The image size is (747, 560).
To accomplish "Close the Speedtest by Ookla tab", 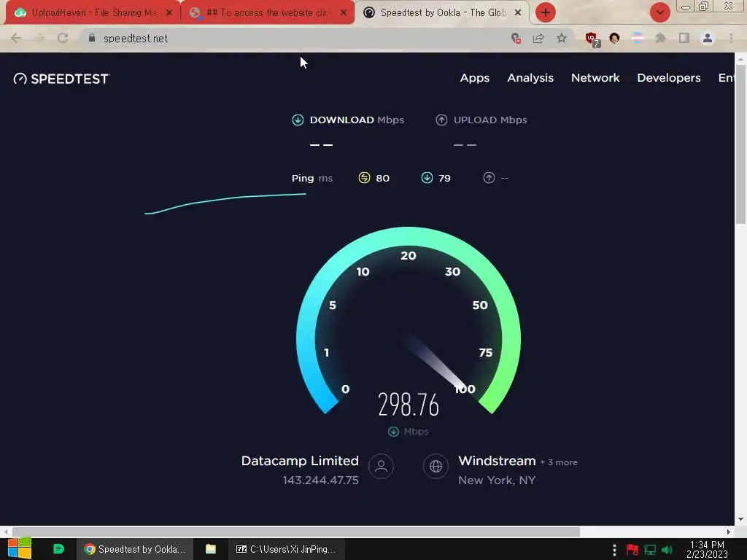I will click(518, 13).
